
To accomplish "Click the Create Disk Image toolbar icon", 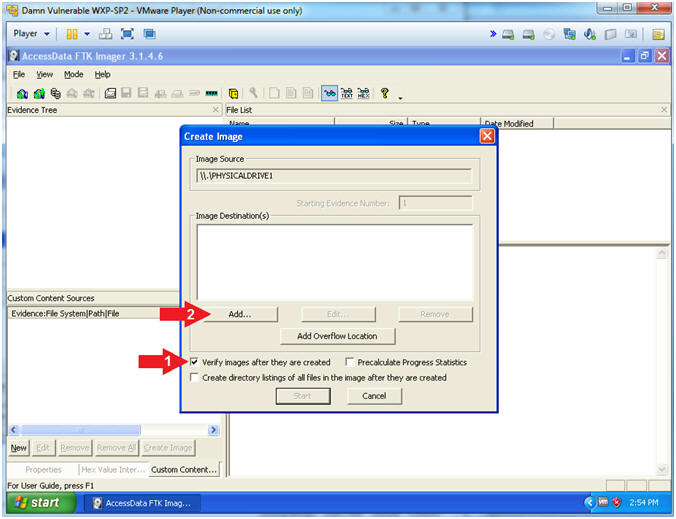I will pos(110,93).
